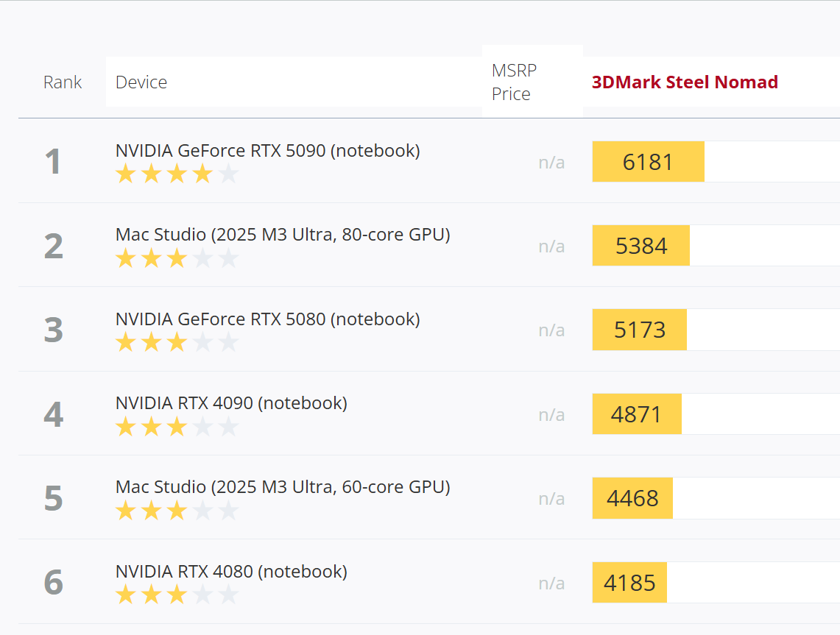The image size is (840, 635).
Task: Click the 5384 score bar
Action: tap(640, 246)
